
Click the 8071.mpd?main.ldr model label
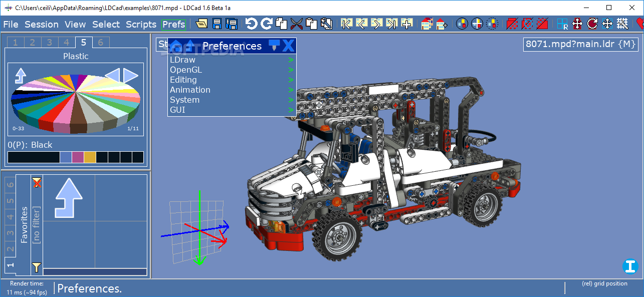pos(582,44)
